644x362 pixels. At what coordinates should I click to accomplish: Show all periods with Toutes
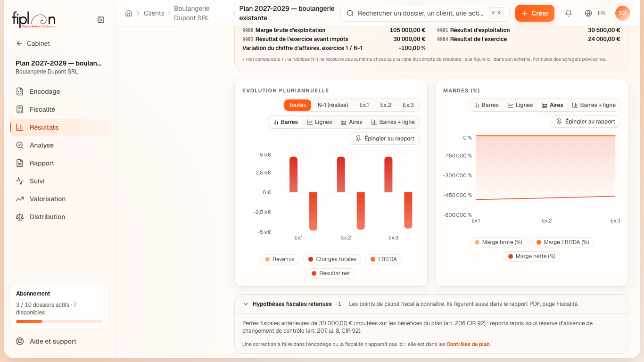coord(297,105)
